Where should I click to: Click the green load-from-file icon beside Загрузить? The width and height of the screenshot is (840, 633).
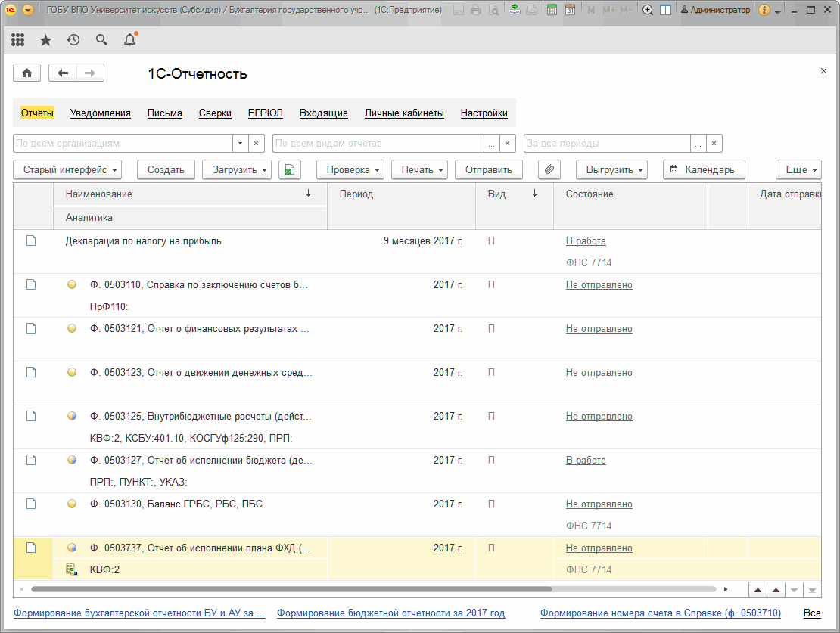(289, 169)
